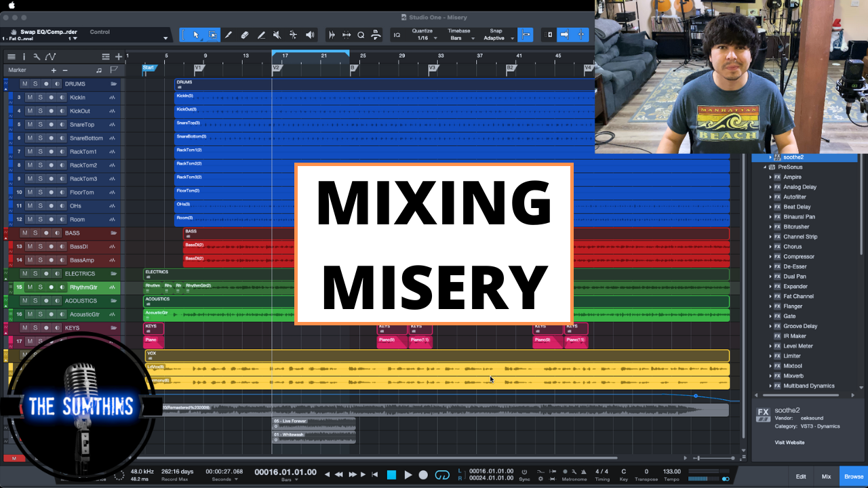Click the Visit Website link

[789, 443]
